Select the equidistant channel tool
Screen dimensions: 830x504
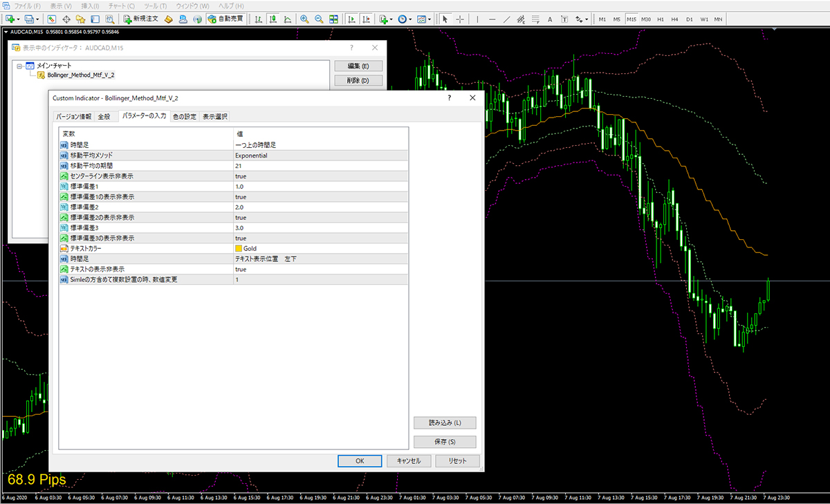click(521, 19)
